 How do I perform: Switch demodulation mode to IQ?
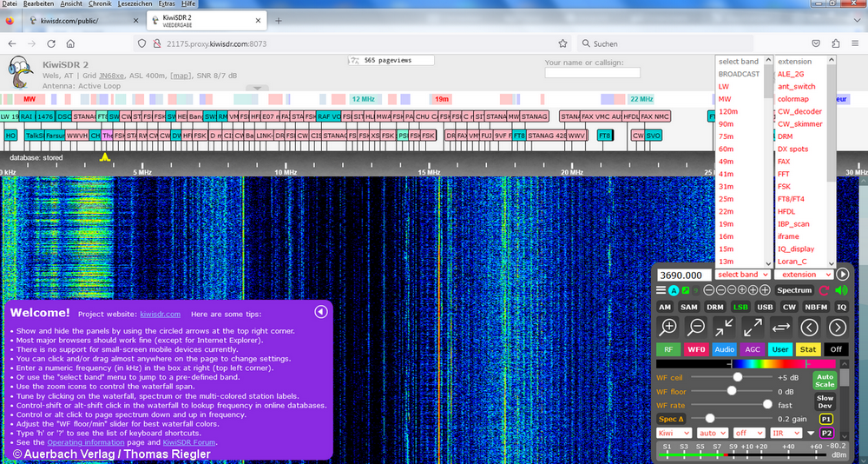coord(841,307)
